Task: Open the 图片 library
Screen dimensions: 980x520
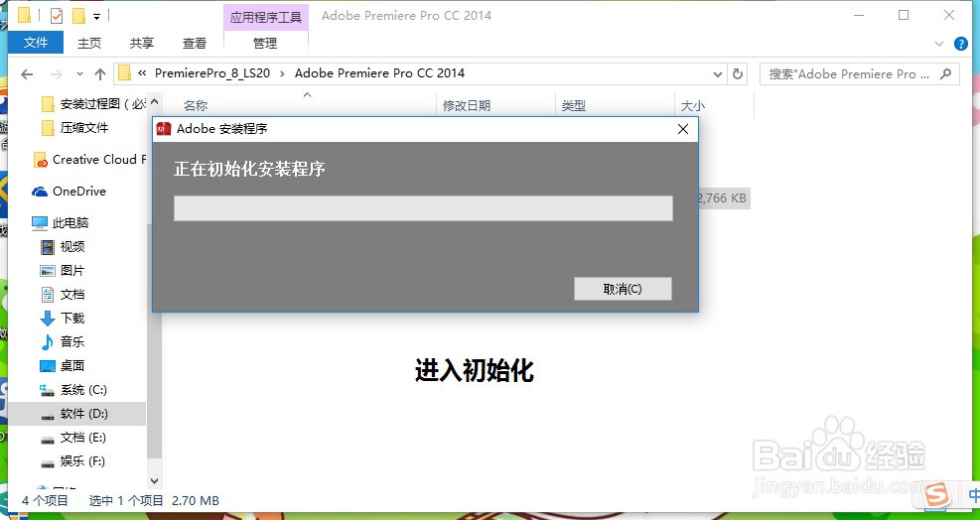Action: point(63,271)
